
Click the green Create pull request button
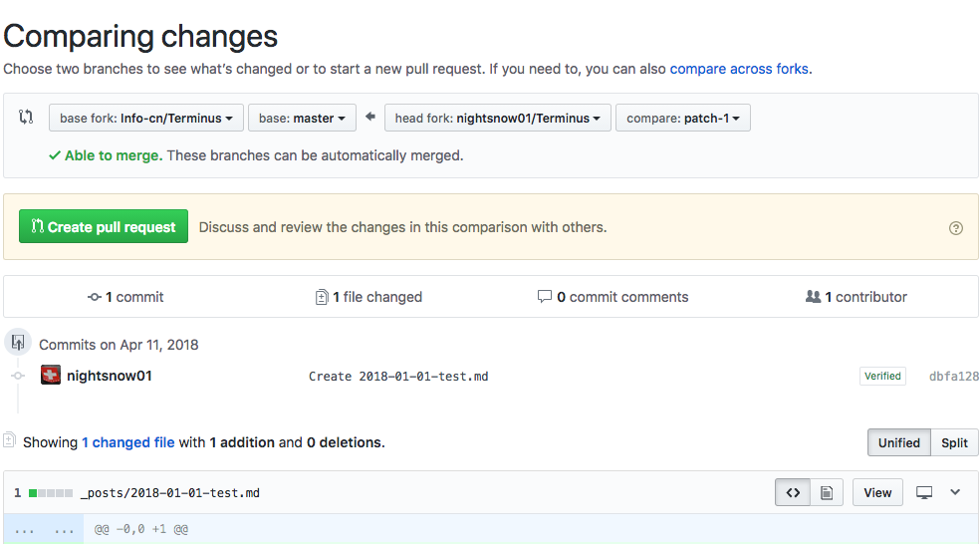[x=104, y=226]
